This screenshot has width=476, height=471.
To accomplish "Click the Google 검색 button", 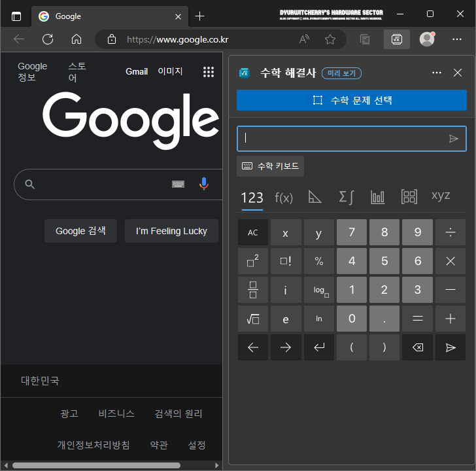I will pyautogui.click(x=80, y=231).
